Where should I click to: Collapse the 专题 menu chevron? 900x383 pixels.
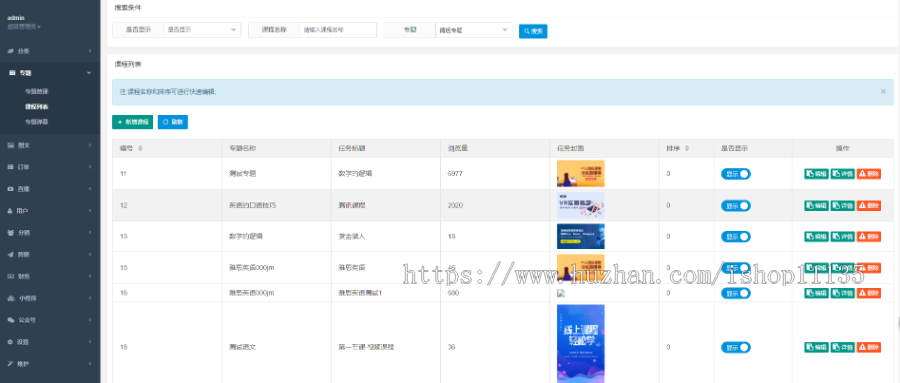click(89, 73)
